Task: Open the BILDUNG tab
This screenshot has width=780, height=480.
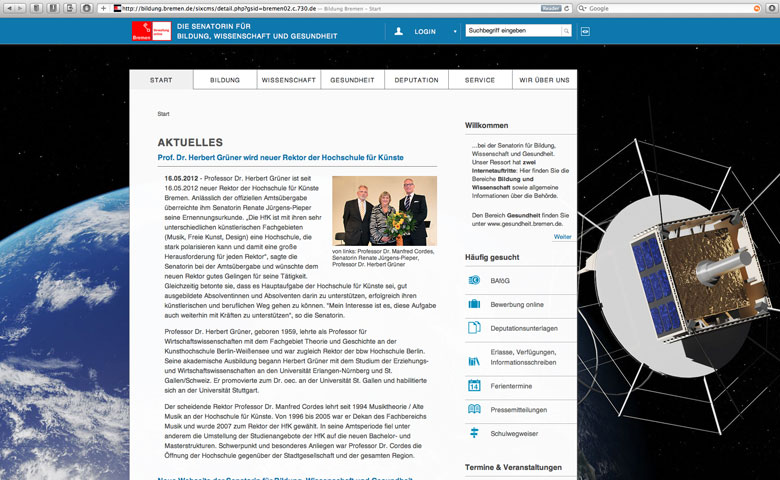Action: [225, 80]
